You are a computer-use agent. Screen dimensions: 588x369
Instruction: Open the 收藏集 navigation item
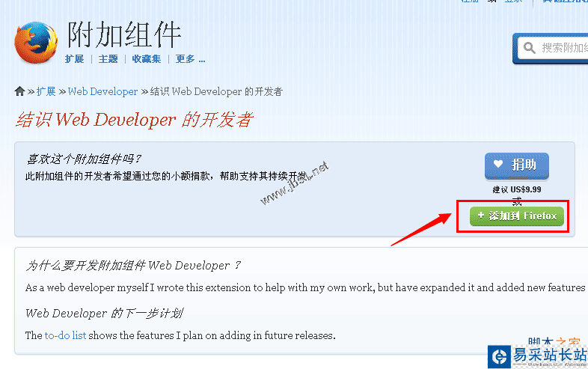[146, 59]
